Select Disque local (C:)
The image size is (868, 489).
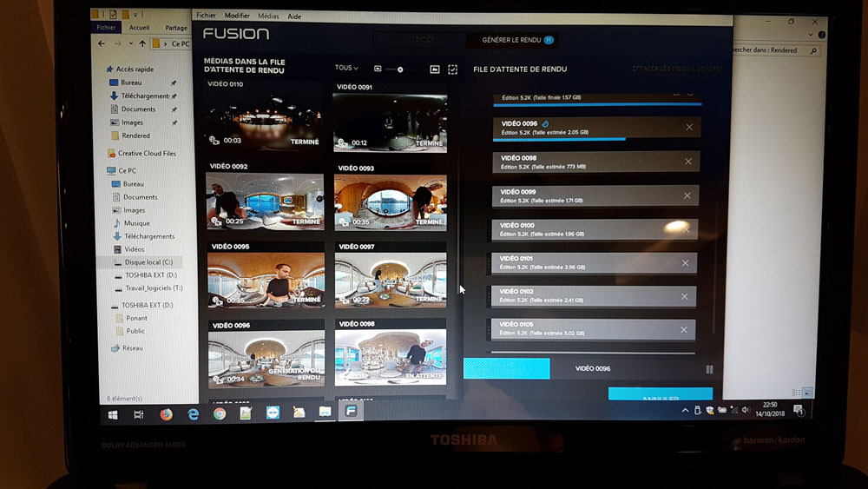coord(143,262)
